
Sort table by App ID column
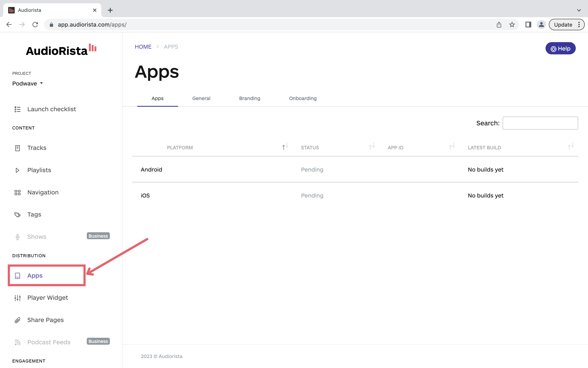click(x=452, y=146)
